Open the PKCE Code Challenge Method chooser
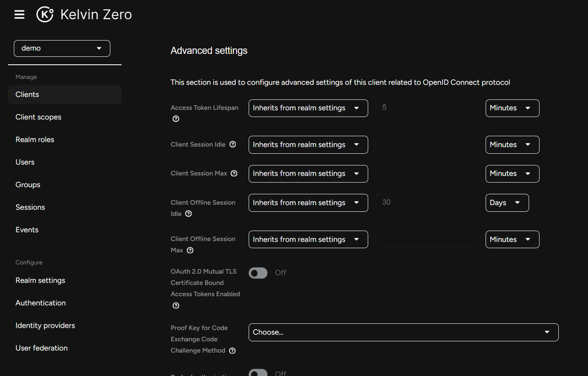 pyautogui.click(x=403, y=332)
